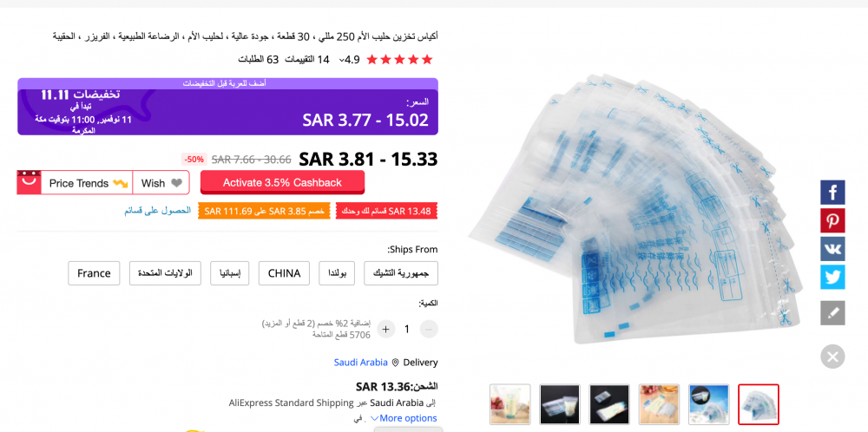Select France as ships-from option
Screen dimensions: 868x432
pyautogui.click(x=94, y=273)
